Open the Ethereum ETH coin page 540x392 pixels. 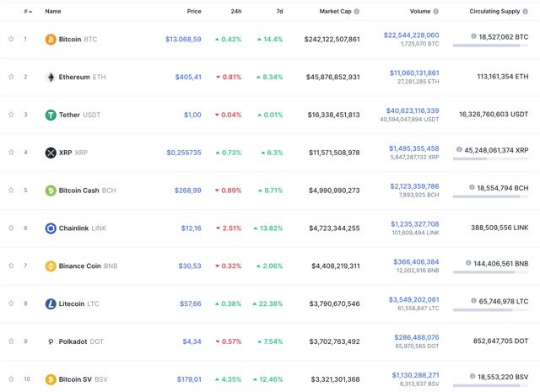(83, 77)
